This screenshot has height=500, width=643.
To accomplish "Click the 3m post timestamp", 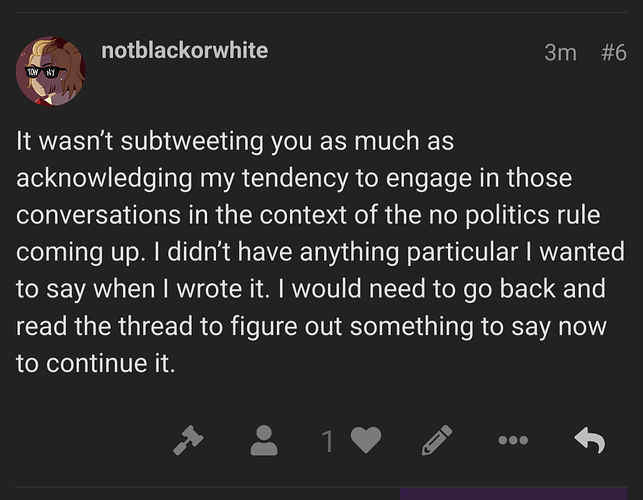I will click(x=560, y=53).
